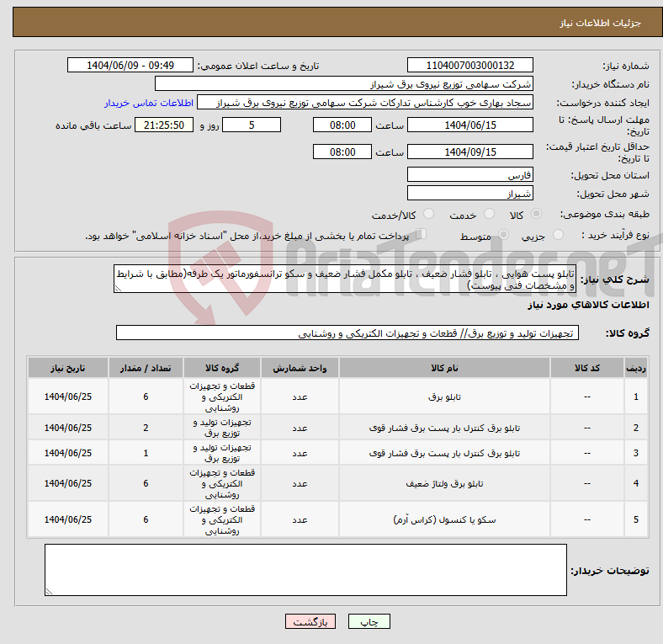Click unit عدد in row 3
Screen dimensions: 663x644
[x=300, y=453]
